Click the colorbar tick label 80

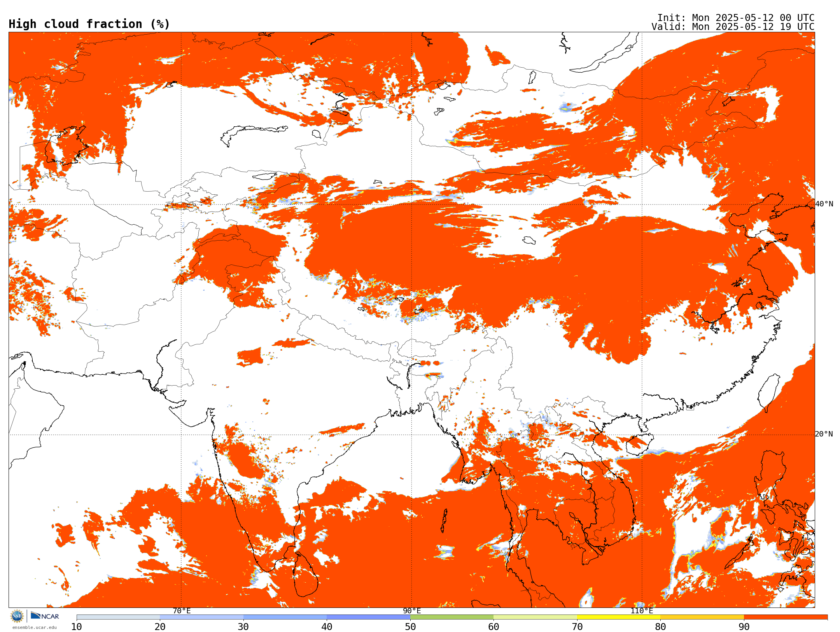pos(660,627)
